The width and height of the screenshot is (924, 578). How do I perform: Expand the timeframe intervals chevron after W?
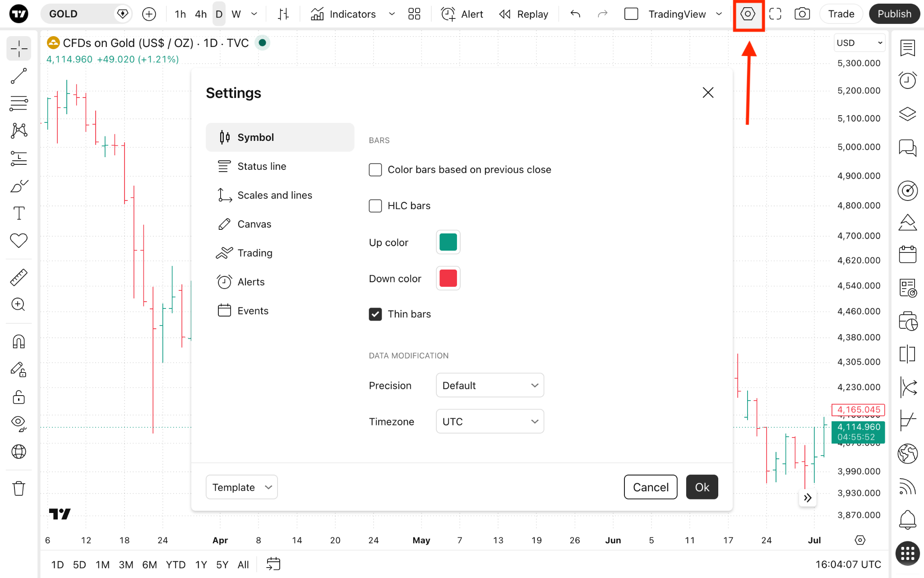(254, 14)
